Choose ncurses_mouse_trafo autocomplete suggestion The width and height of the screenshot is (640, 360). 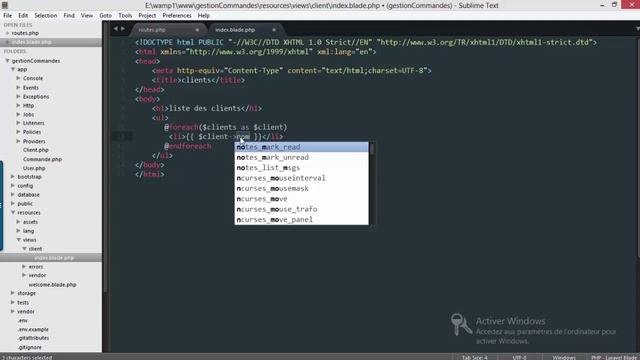[302, 209]
